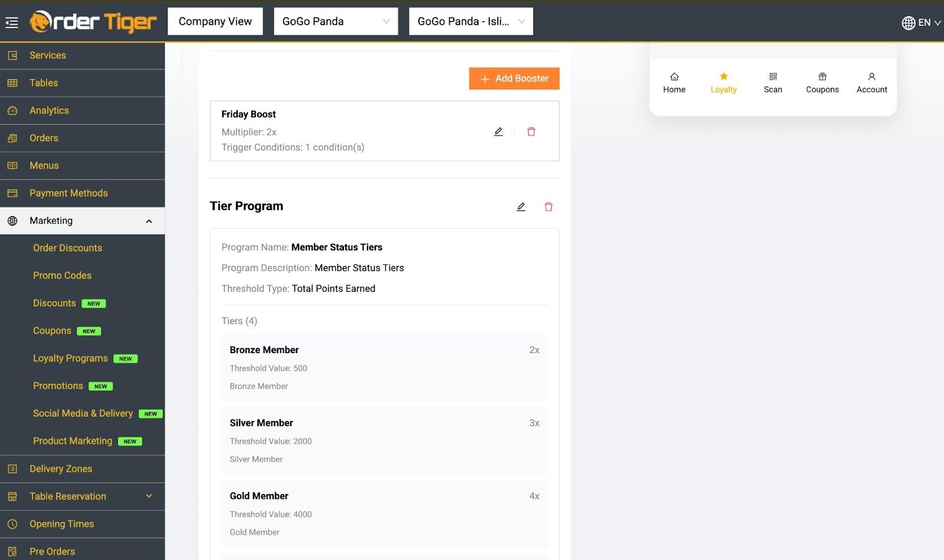Open Analytics from the sidebar
The height and width of the screenshot is (560, 944).
tap(49, 110)
